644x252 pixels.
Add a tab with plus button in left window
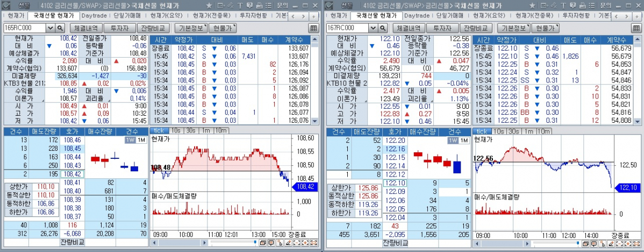(313, 17)
